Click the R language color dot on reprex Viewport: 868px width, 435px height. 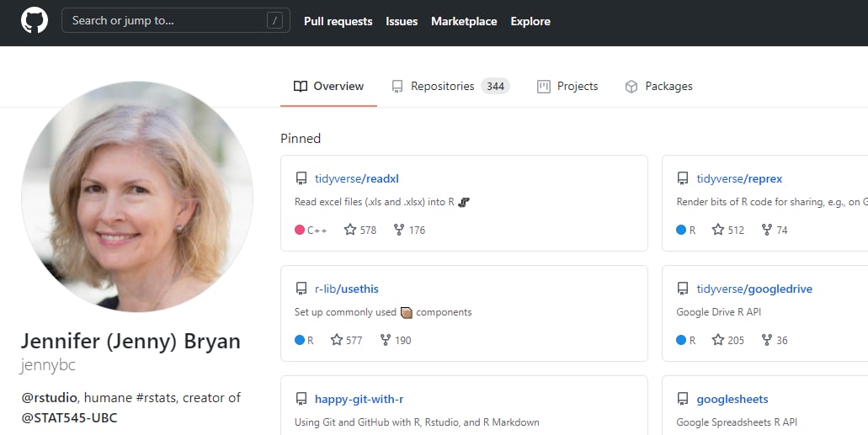click(681, 230)
